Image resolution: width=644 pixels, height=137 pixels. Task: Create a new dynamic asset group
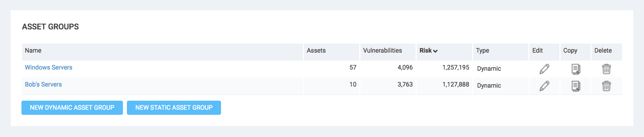72,108
